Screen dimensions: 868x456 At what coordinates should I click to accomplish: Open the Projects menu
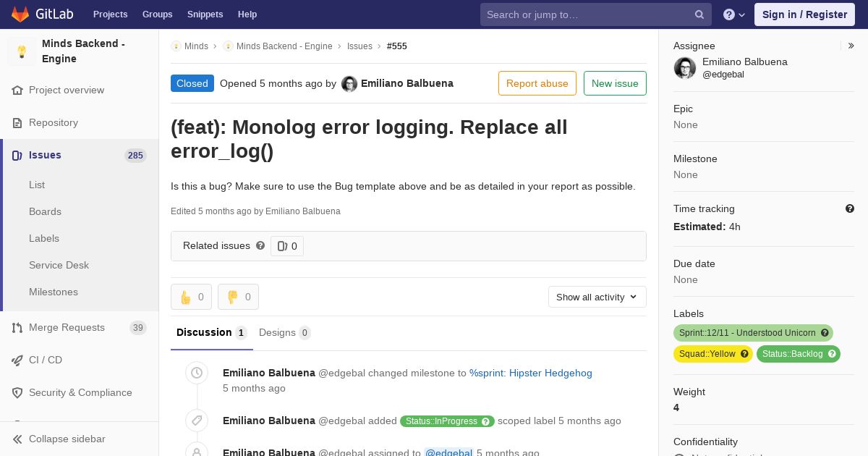point(110,14)
